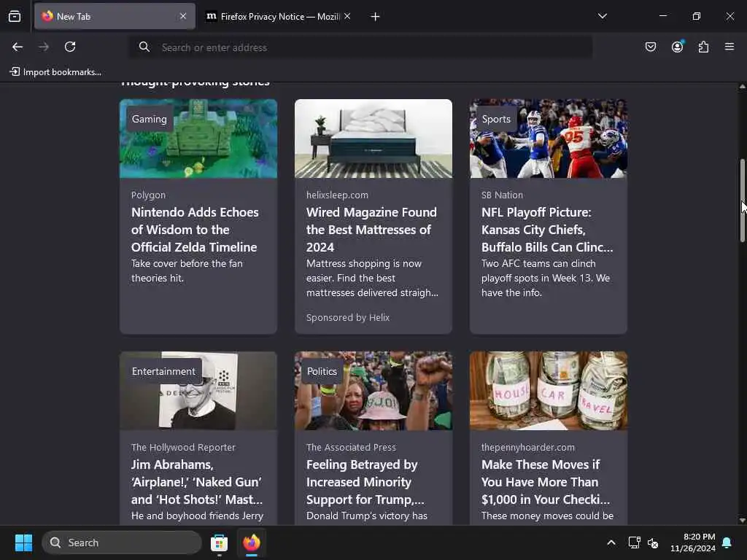Show hidden system tray icons chevron
Image resolution: width=747 pixels, height=560 pixels.
[x=611, y=542]
